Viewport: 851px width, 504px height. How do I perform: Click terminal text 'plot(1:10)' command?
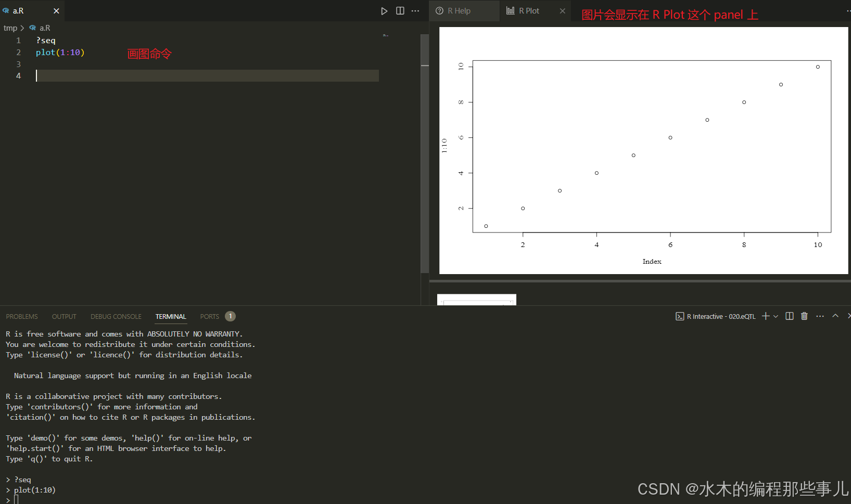click(x=35, y=490)
